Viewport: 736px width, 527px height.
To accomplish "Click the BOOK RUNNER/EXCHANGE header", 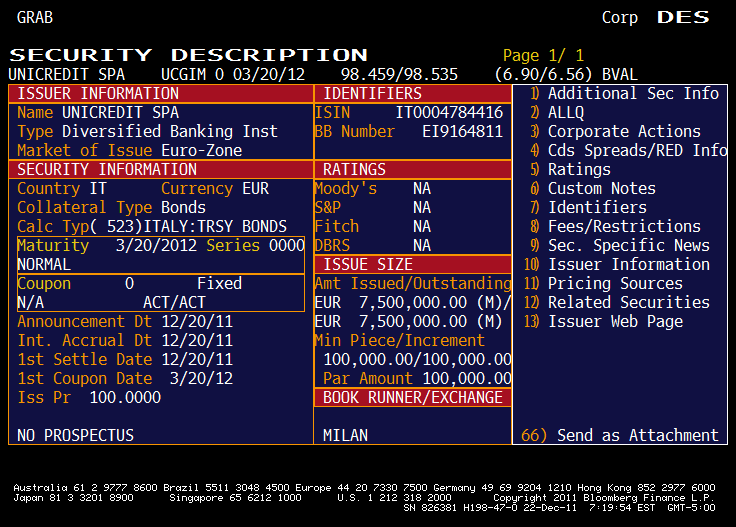I will [x=413, y=397].
